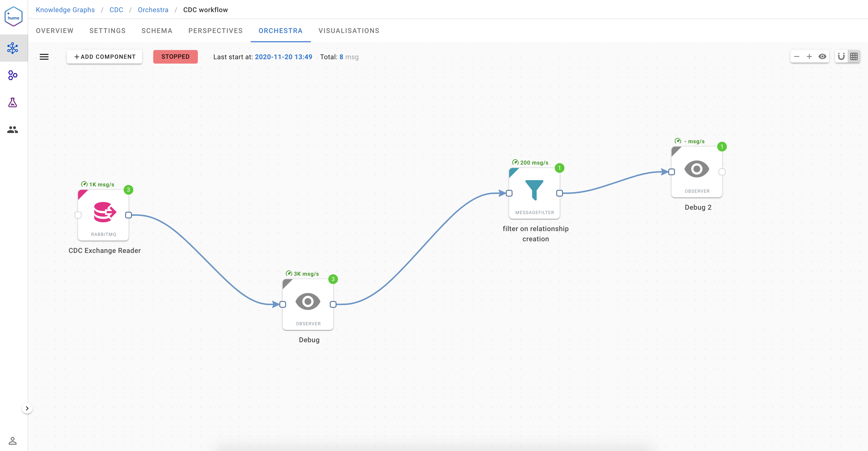
Task: Switch to the Visualisations tab
Action: [x=349, y=31]
